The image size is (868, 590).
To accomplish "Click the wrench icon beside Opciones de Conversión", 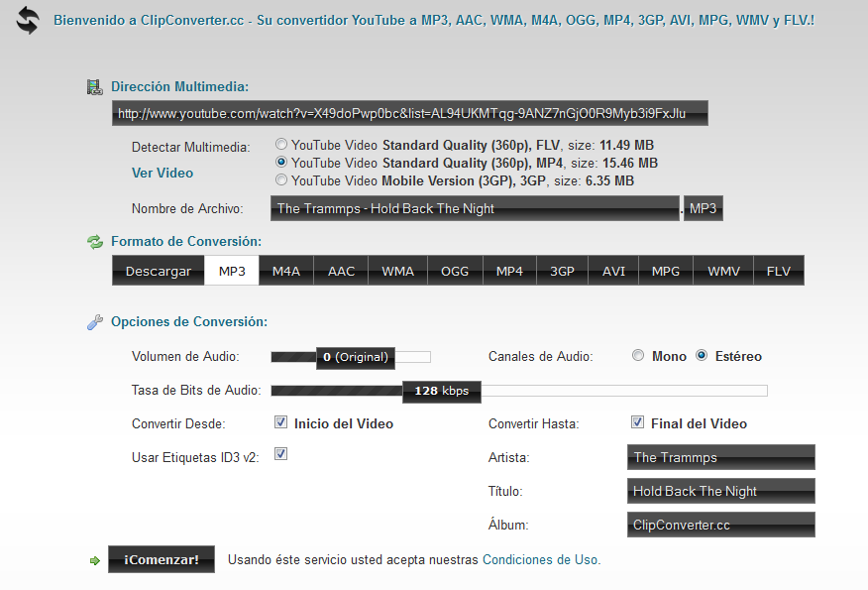I will [95, 322].
